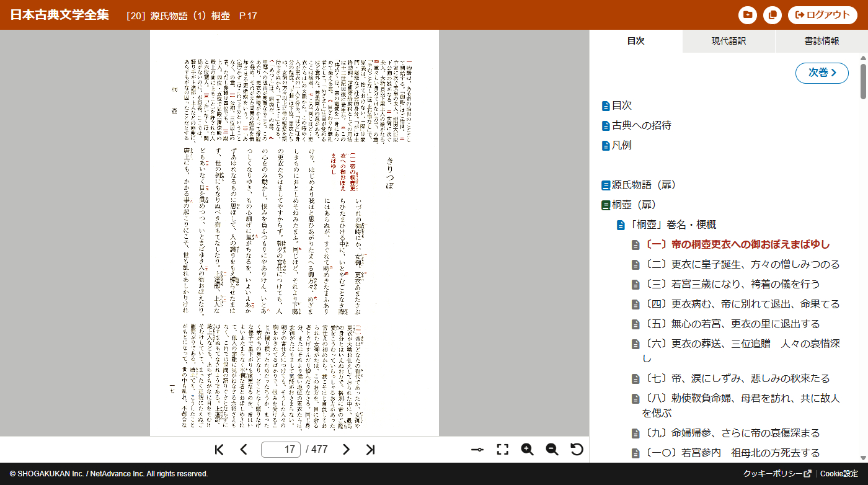Go to the next volume with 次巻
This screenshot has width=868, height=485.
[x=822, y=73]
